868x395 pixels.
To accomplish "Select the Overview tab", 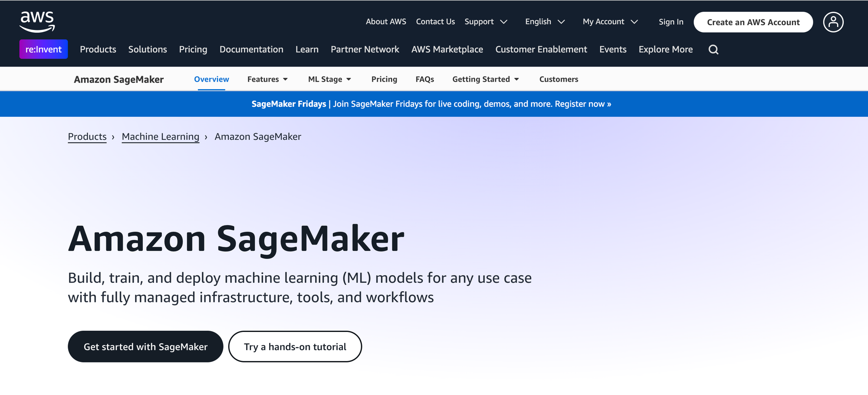I will pyautogui.click(x=211, y=79).
